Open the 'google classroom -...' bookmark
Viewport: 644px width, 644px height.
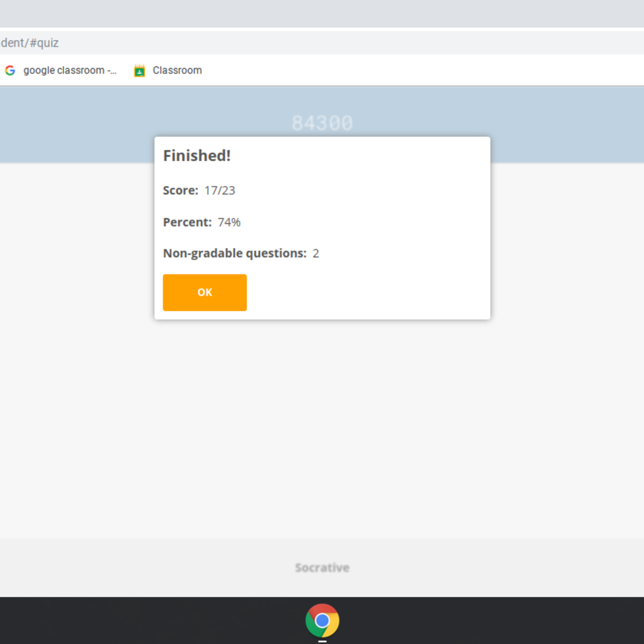[70, 70]
